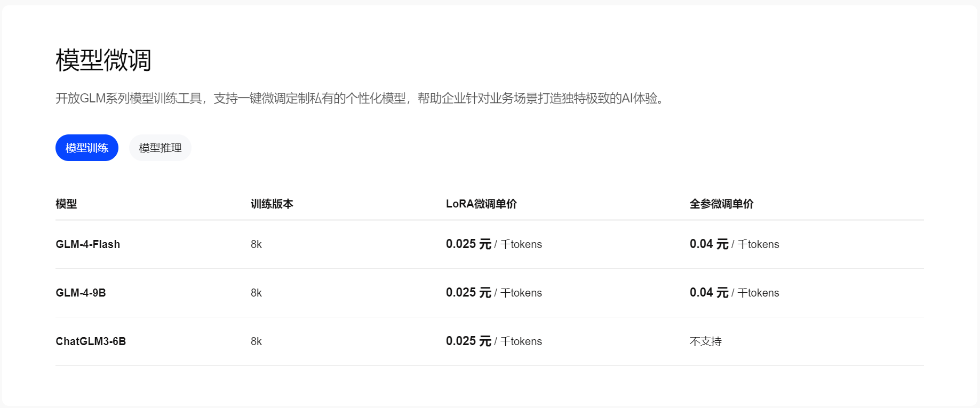Switch to the 模型推理 tab

160,148
